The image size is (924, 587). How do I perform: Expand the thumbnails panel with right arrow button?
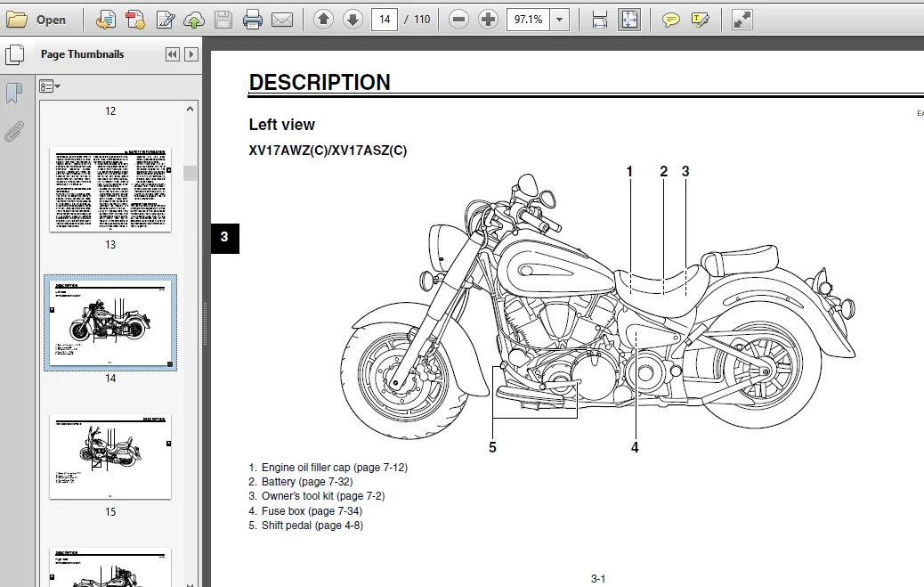(190, 54)
